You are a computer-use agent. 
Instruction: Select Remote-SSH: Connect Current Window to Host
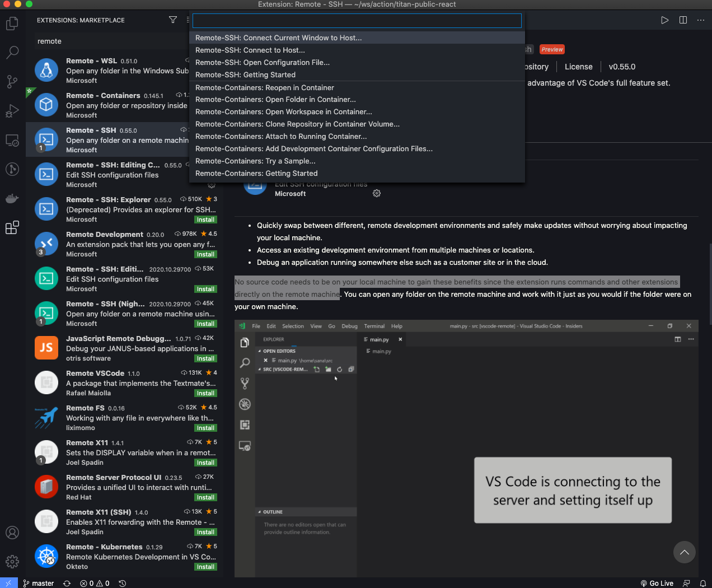pos(357,38)
